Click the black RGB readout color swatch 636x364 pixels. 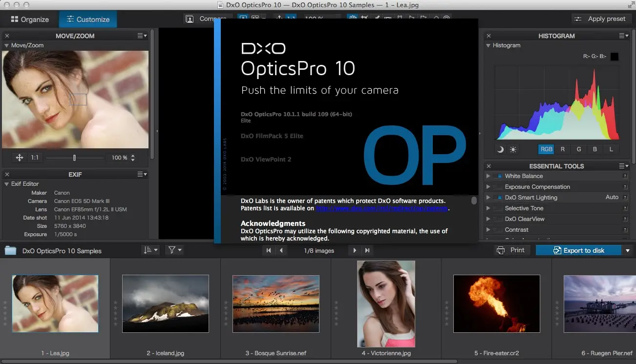(x=615, y=57)
